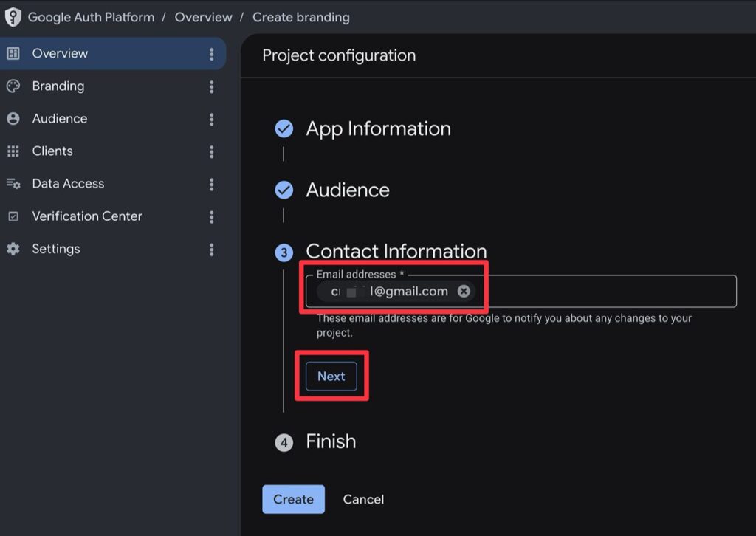Click the Create button
Viewport: 756px width, 536px height.
point(293,499)
